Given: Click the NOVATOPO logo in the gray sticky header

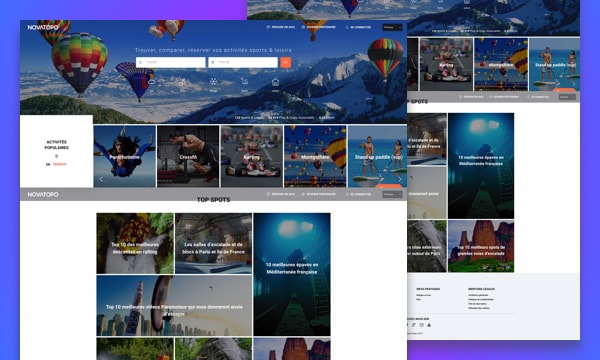Looking at the screenshot, I should pos(43,194).
